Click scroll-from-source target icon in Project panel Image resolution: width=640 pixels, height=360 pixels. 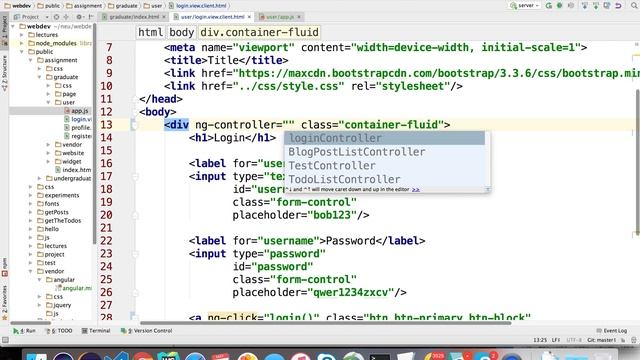pos(56,17)
